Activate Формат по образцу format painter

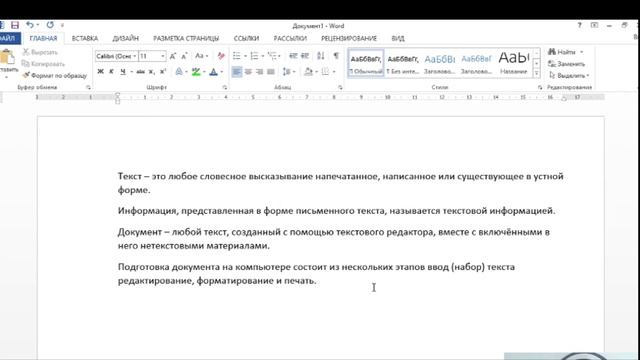54,76
